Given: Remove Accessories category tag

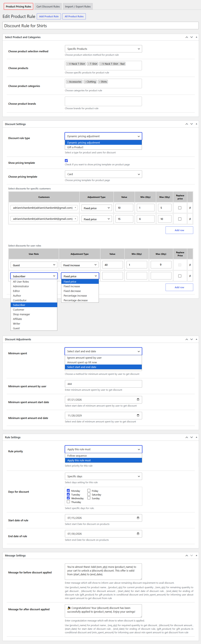Looking at the screenshot, I should [68, 82].
